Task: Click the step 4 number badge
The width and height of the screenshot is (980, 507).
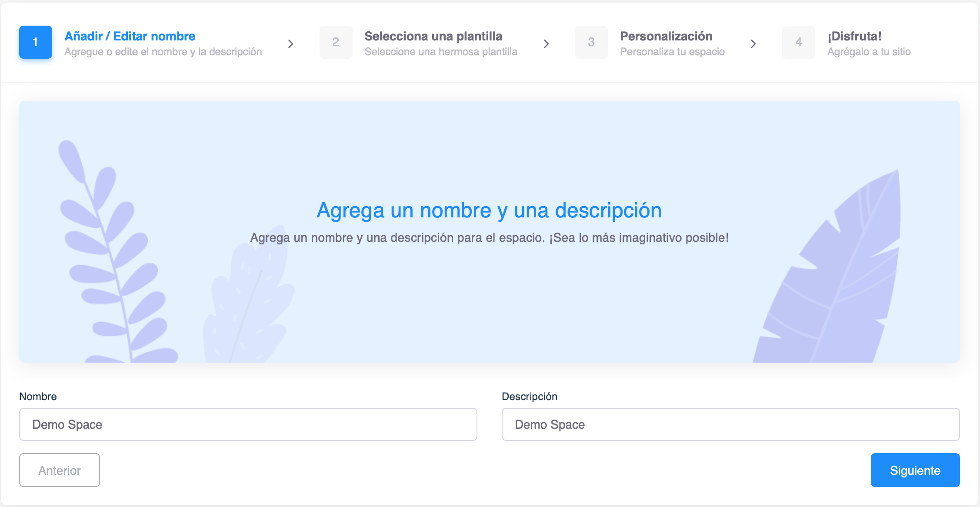Action: coord(798,42)
